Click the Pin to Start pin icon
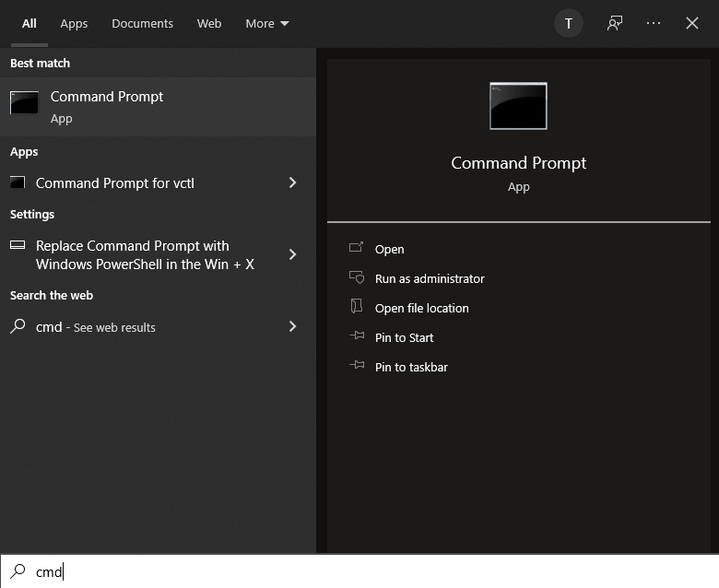Viewport: 719px width, 588px height. pyautogui.click(x=357, y=337)
